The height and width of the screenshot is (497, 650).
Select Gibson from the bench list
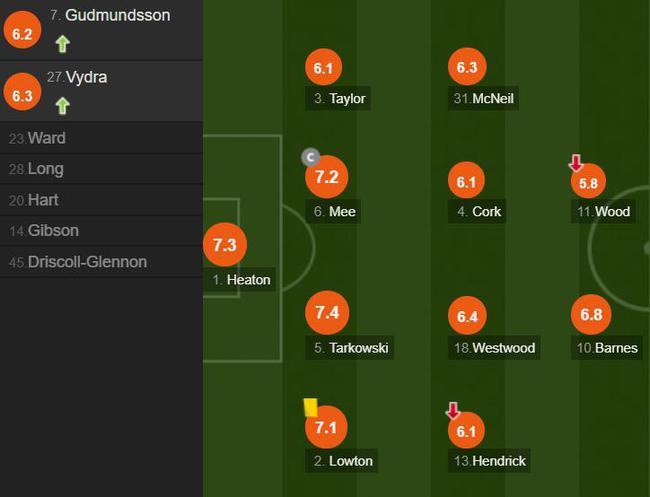pos(102,230)
